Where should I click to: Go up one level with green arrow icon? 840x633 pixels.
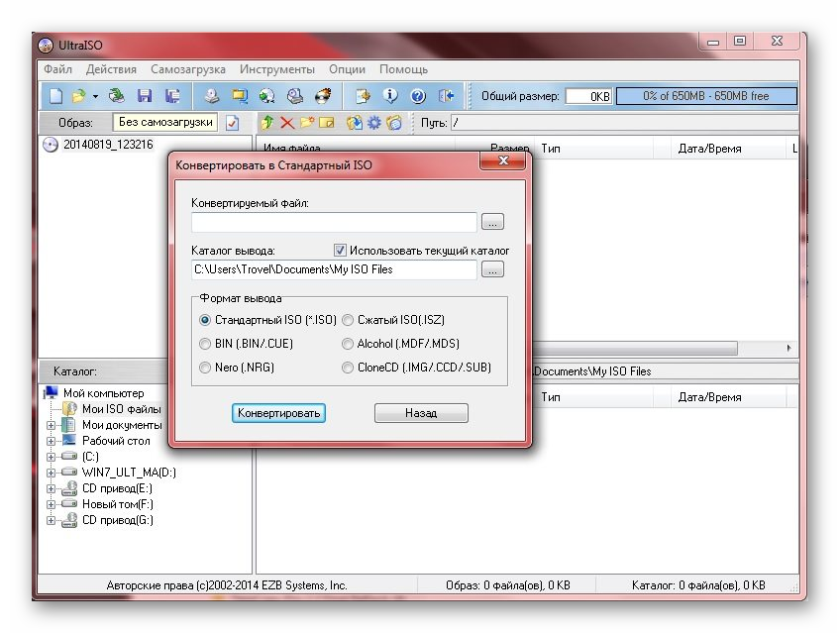click(x=267, y=123)
